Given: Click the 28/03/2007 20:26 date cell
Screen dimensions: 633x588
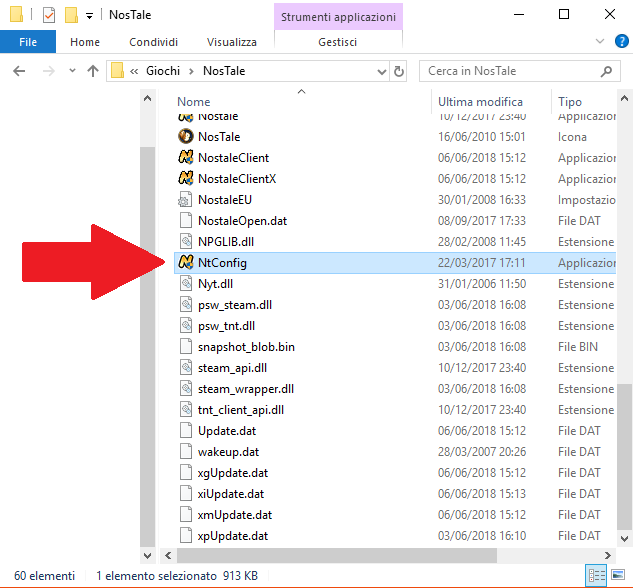Looking at the screenshot, I should pyautogui.click(x=482, y=452).
